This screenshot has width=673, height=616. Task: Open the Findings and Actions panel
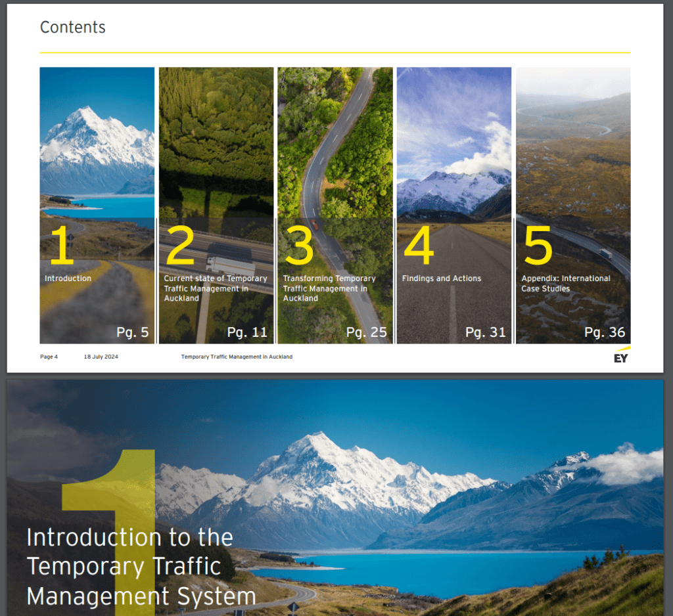[454, 205]
